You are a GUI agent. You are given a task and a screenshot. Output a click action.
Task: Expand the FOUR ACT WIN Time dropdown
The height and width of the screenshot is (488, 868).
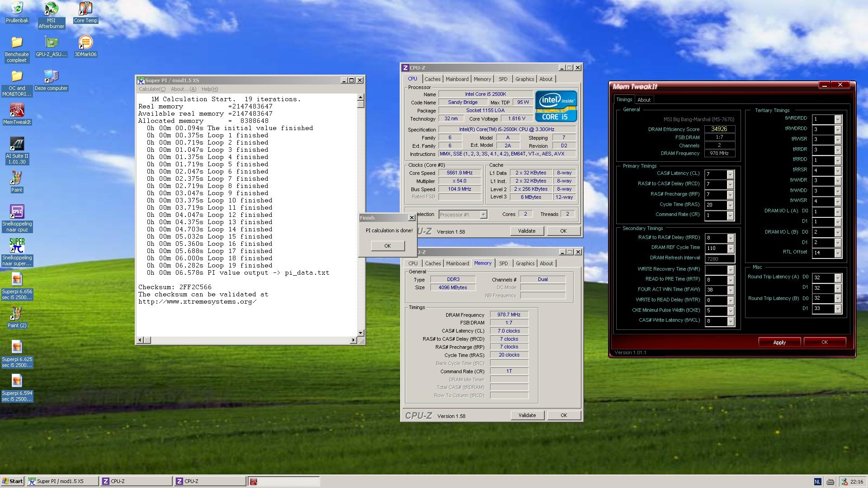(730, 290)
